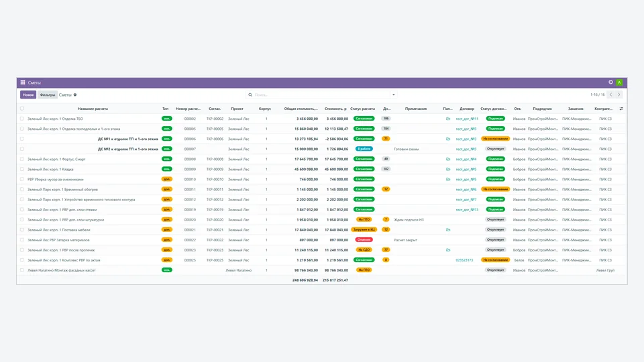Image resolution: width=644 pixels, height=362 pixels.
Task: Click Загружен в КЦ status badge
Action: tap(364, 230)
